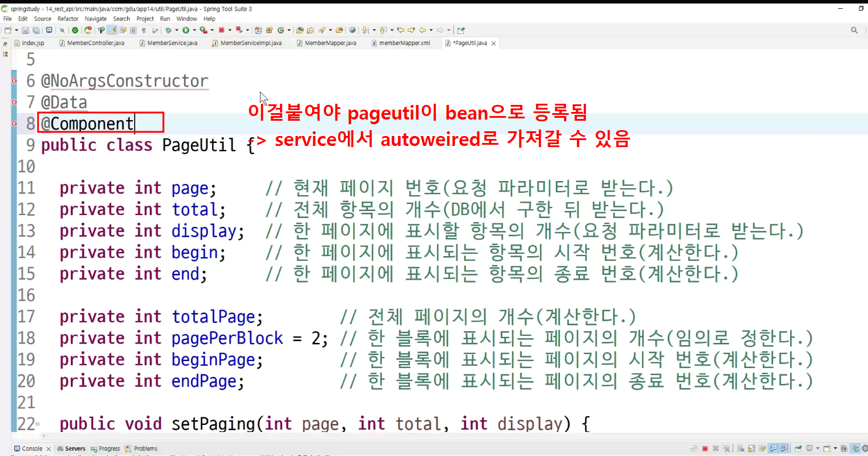Open the Refactor menu
The image size is (868, 456).
pyautogui.click(x=68, y=19)
